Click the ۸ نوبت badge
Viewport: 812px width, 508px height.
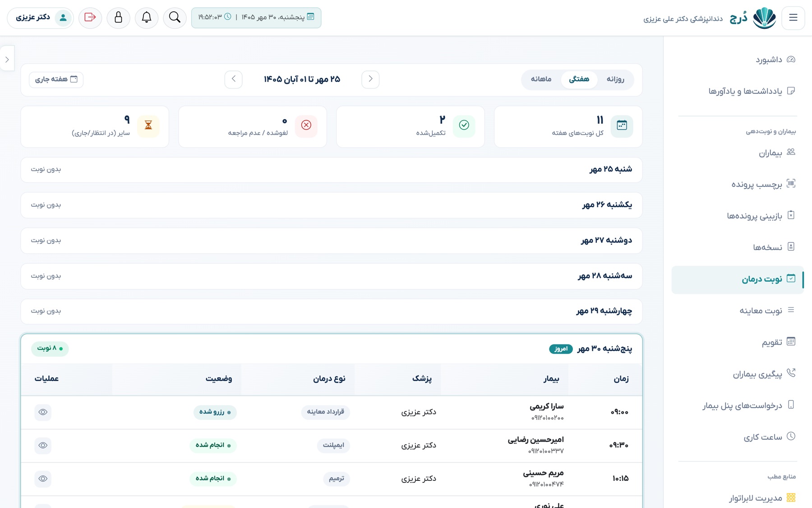pyautogui.click(x=50, y=349)
